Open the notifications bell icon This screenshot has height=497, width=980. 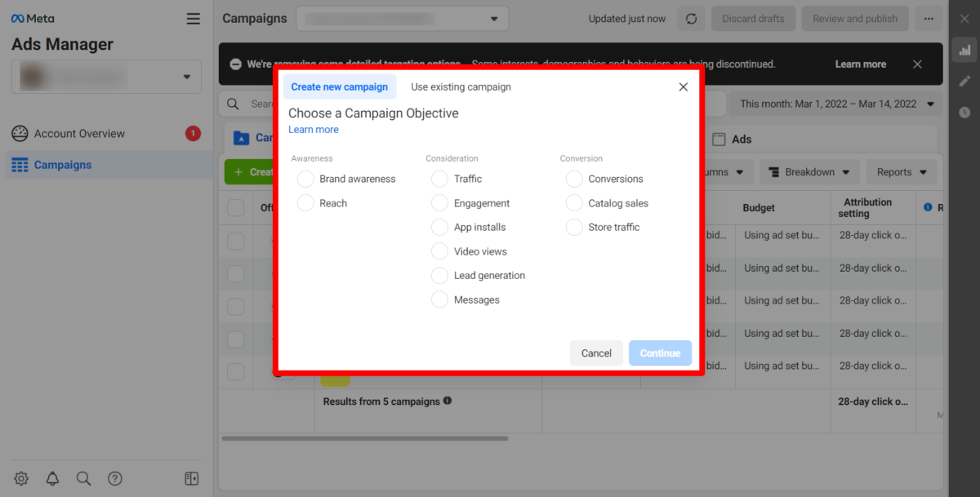52,478
